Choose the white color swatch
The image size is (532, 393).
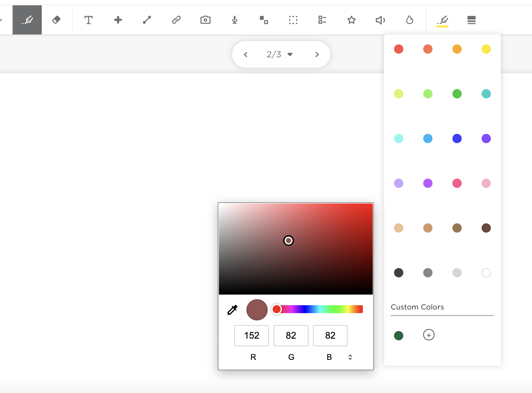486,273
